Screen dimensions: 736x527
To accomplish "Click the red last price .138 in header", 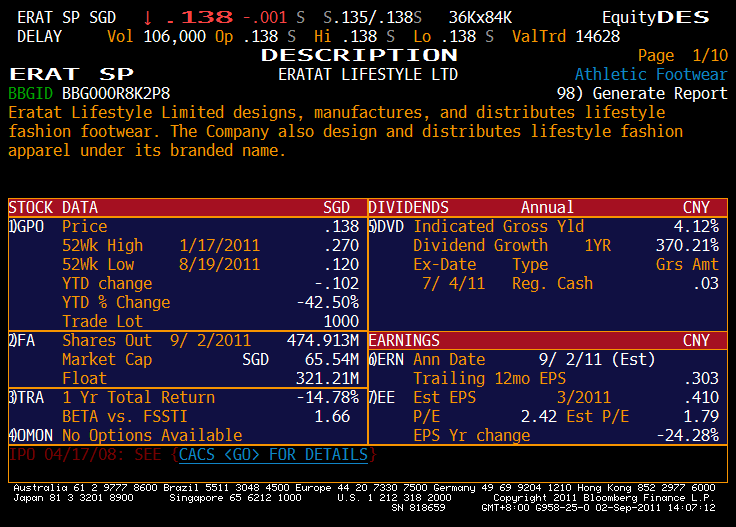I will [x=200, y=18].
